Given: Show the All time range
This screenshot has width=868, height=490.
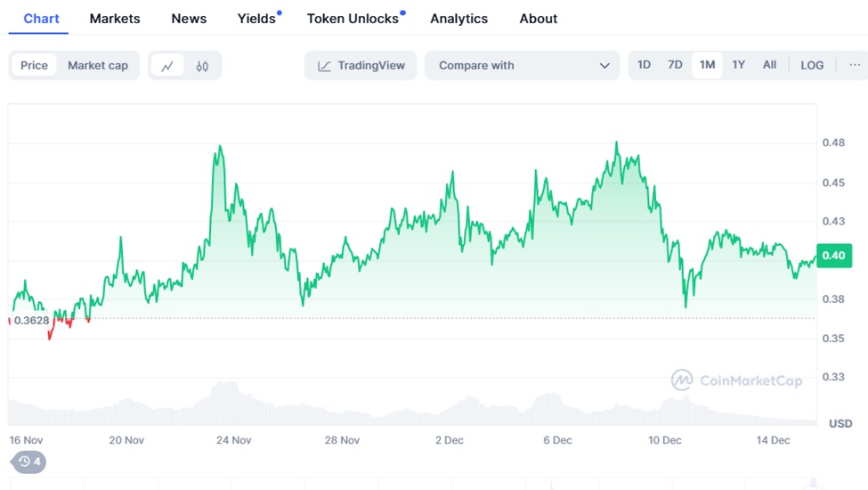Looking at the screenshot, I should point(769,65).
